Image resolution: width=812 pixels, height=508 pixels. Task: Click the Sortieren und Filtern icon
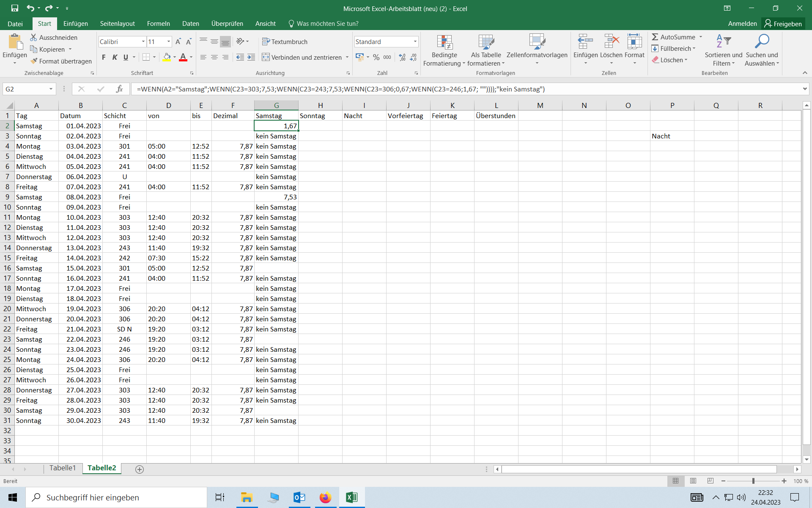[x=723, y=41]
